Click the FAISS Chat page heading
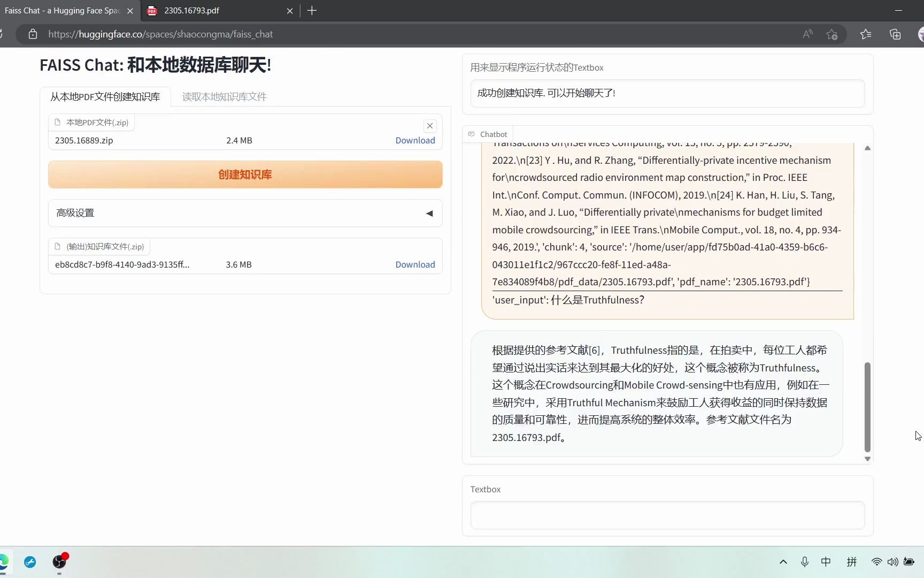This screenshot has height=578, width=924. [x=155, y=65]
